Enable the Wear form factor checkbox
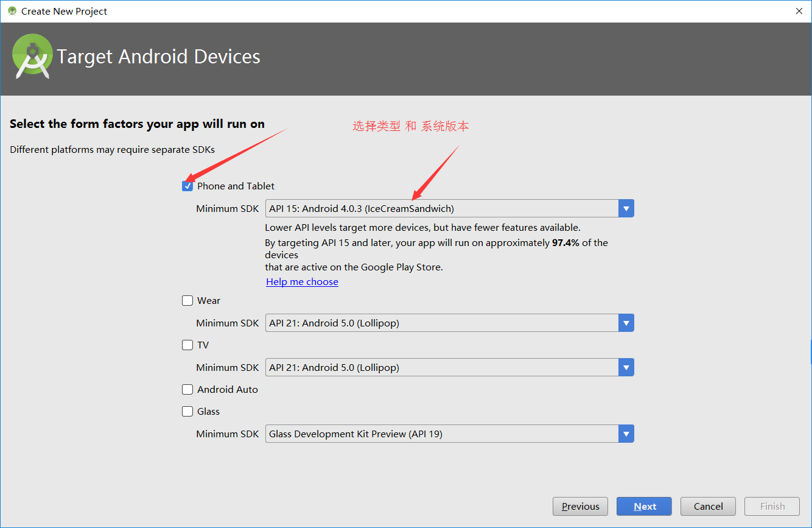 (x=187, y=301)
